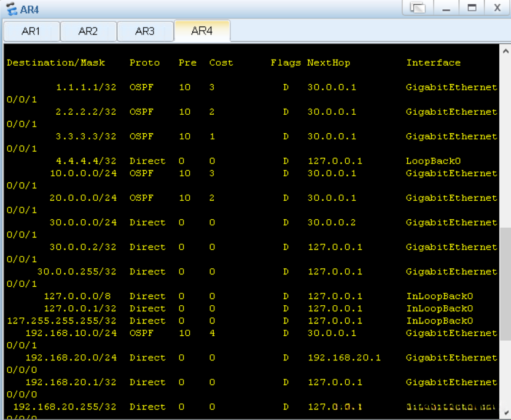The width and height of the screenshot is (511, 420).
Task: Click cost value 4 for 192.168.10.0/24
Action: pos(212,333)
